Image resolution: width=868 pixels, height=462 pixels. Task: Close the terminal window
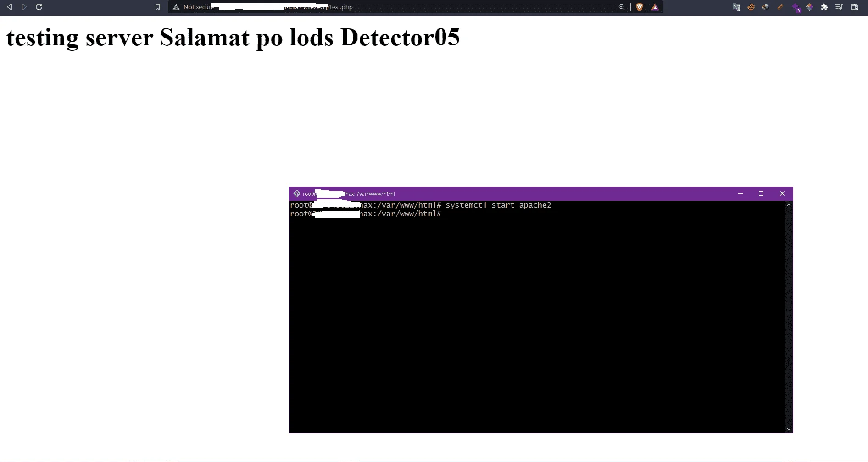pos(782,193)
